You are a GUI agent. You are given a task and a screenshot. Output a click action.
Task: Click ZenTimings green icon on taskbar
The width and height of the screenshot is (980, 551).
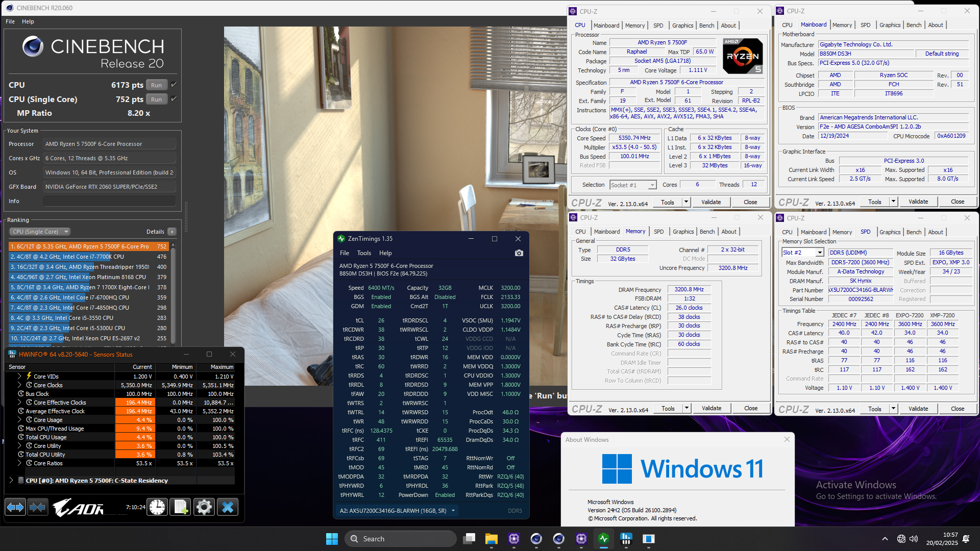604,539
